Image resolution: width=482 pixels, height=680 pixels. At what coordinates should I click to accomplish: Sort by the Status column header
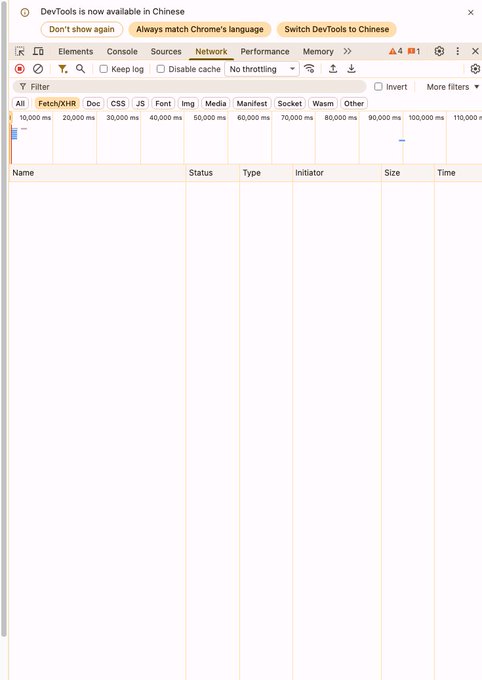tap(212, 173)
